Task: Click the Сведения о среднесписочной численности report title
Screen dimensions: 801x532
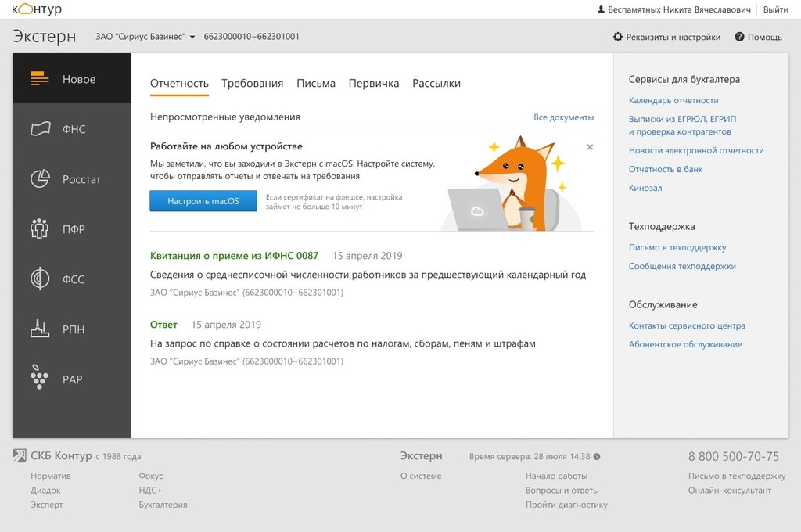Action: [x=368, y=275]
